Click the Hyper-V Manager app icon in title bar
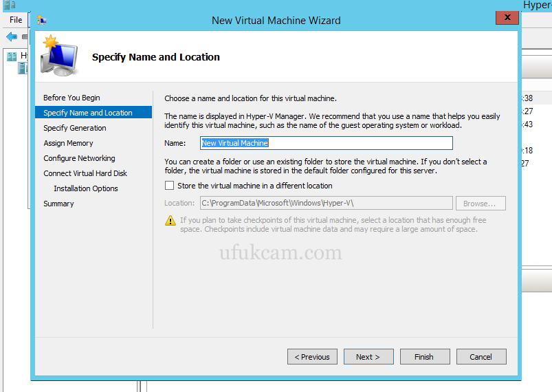The width and height of the screenshot is (552, 392). pyautogui.click(x=10, y=5)
